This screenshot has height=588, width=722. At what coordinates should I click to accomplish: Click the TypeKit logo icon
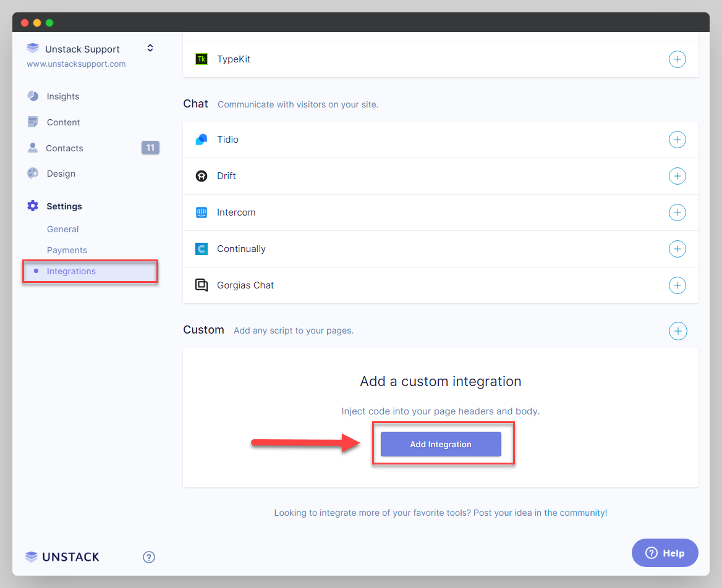tap(201, 59)
